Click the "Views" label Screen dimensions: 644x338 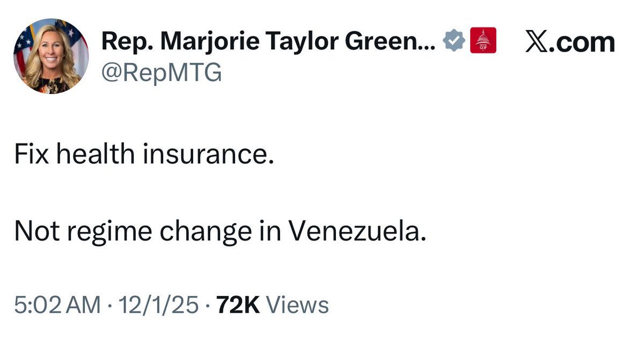297,305
